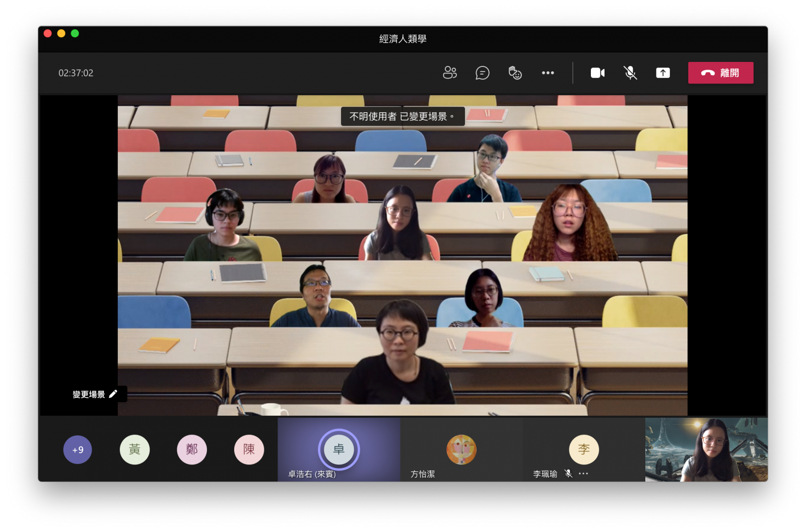Click 方怡潔 participant avatar picture

(x=461, y=449)
